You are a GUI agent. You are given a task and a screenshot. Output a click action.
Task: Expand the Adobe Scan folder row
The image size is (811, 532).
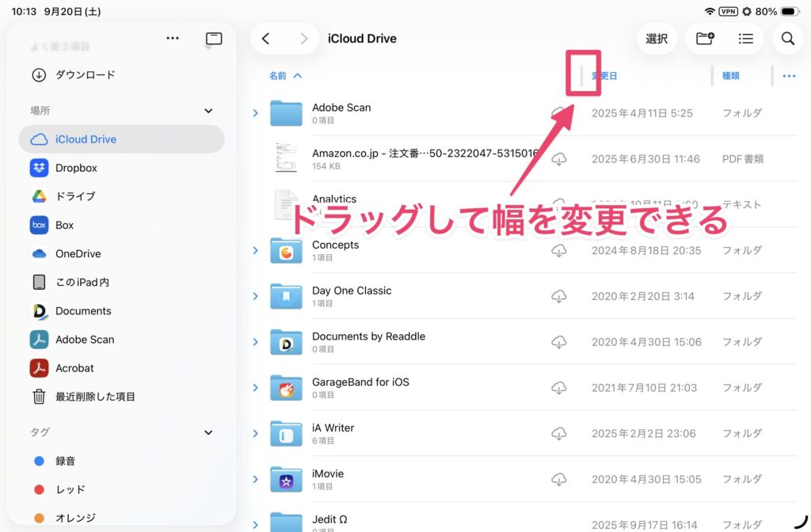[256, 113]
